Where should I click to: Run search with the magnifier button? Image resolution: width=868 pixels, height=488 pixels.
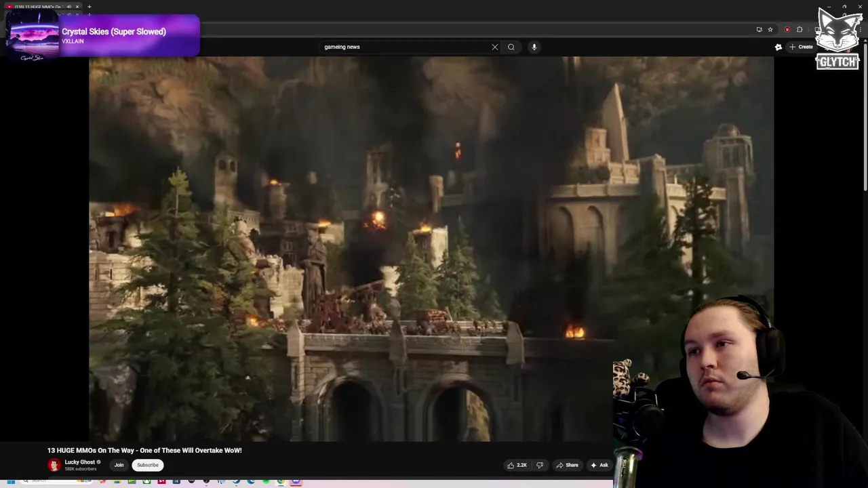511,47
